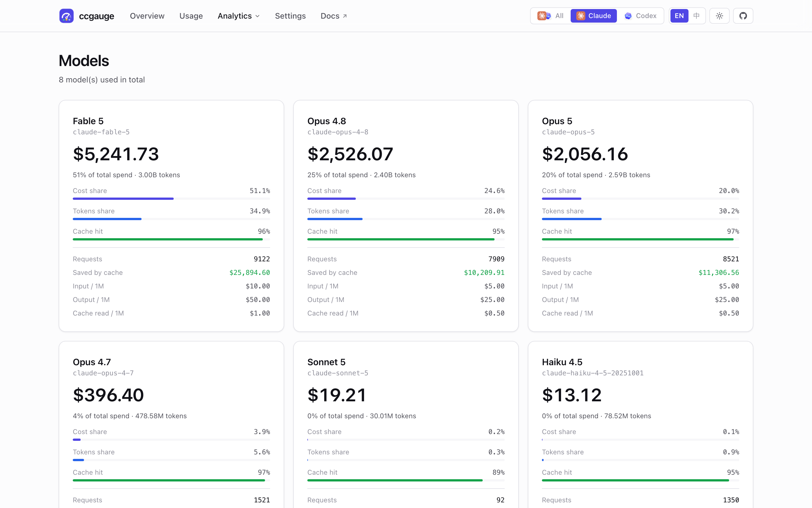Click the Opus 5 tokens share value 30.2%
The image size is (812, 508).
(x=729, y=211)
